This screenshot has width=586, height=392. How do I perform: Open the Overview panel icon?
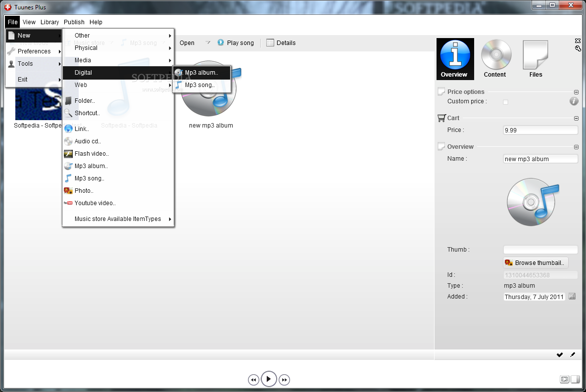455,59
